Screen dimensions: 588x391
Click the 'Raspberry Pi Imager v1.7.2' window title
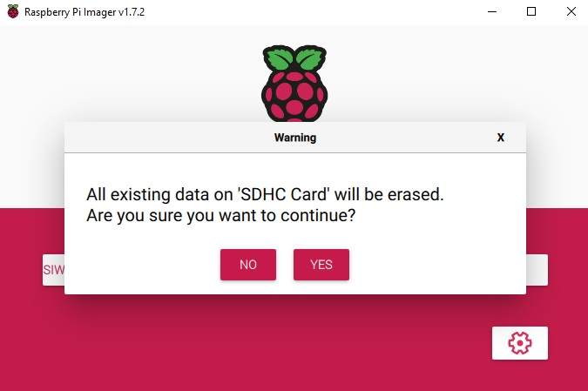pyautogui.click(x=96, y=11)
